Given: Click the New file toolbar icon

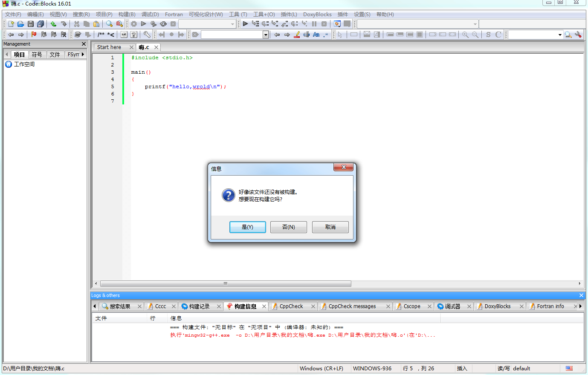Looking at the screenshot, I should click(11, 24).
